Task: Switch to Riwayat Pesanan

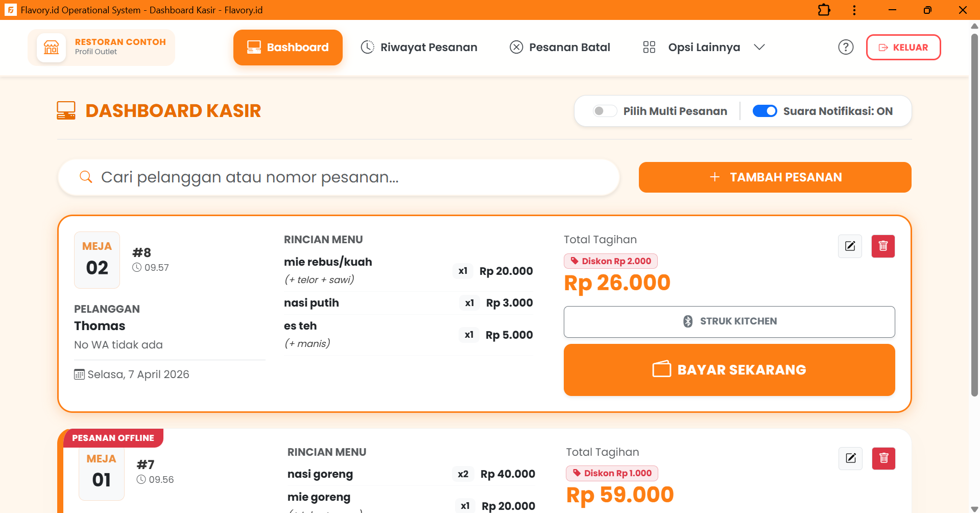Action: tap(419, 47)
